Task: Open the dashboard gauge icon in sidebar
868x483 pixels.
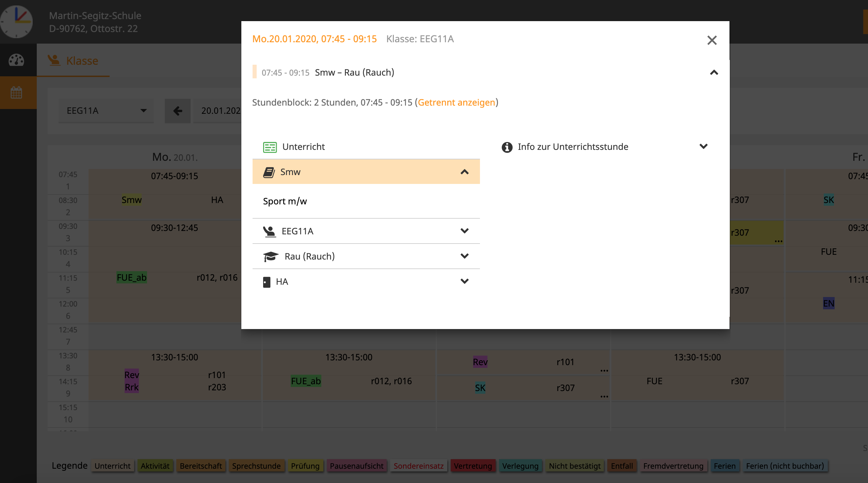Action: 16,60
